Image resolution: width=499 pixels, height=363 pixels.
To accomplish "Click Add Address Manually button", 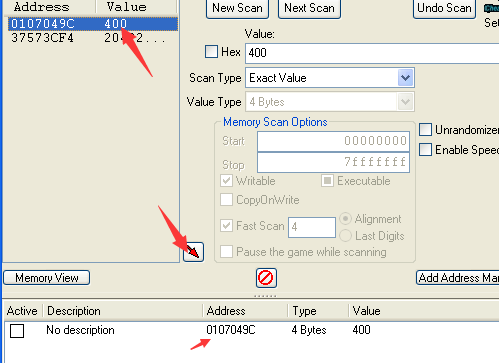I will pos(458,278).
